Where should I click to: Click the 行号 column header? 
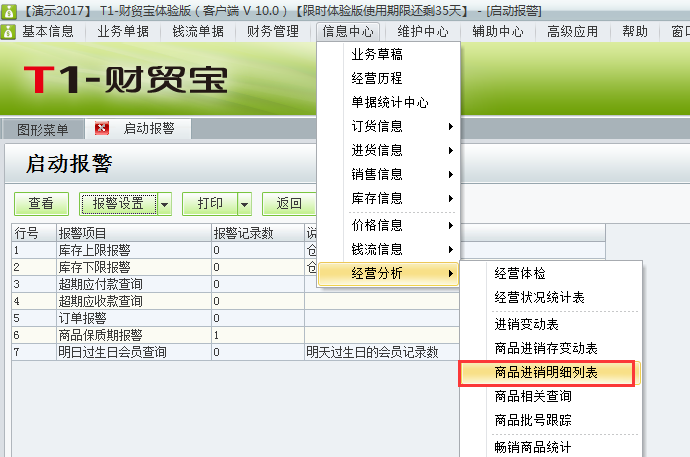tap(34, 233)
